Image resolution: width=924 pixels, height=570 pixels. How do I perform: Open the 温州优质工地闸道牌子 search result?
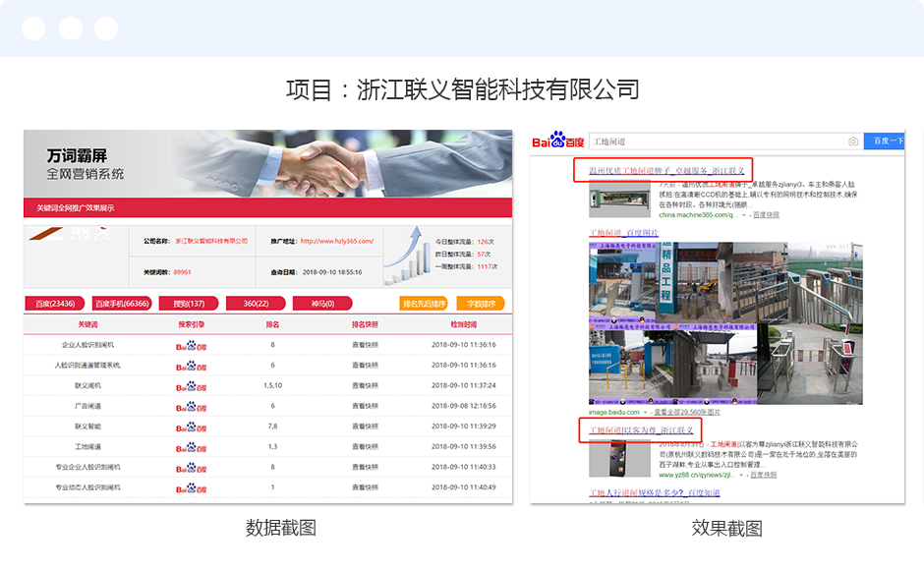coord(666,171)
